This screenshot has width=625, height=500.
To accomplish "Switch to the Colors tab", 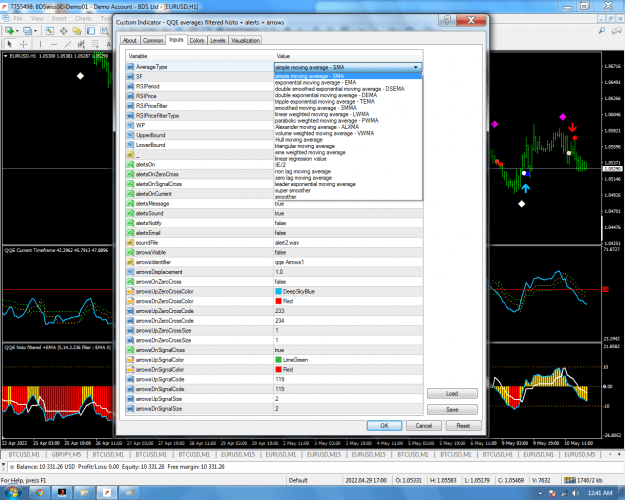I will pos(197,40).
